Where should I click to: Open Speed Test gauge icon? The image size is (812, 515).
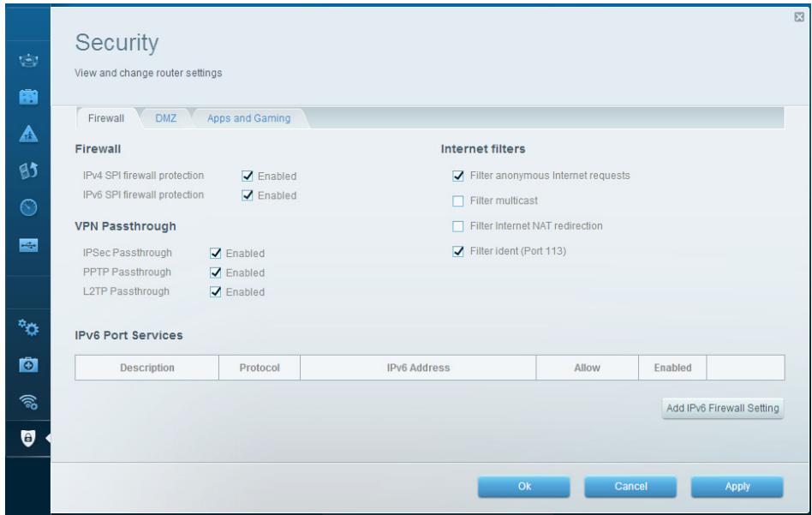[28, 207]
